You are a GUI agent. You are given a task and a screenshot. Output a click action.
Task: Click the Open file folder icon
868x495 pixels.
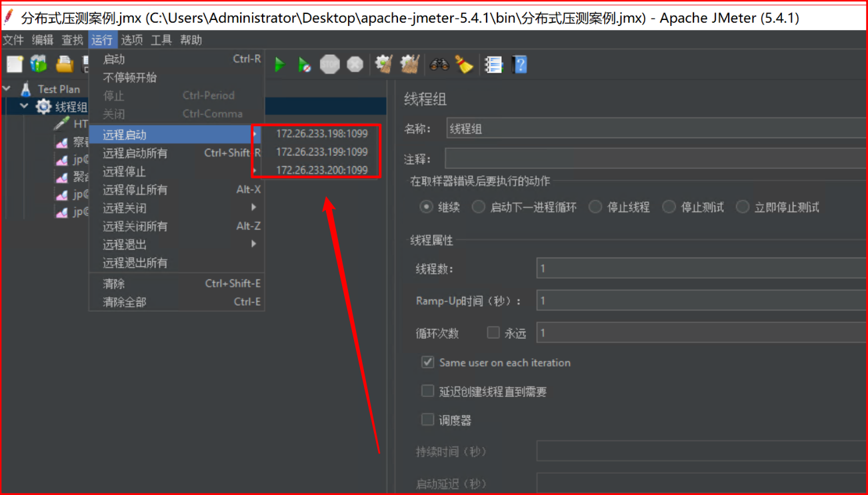tap(64, 64)
